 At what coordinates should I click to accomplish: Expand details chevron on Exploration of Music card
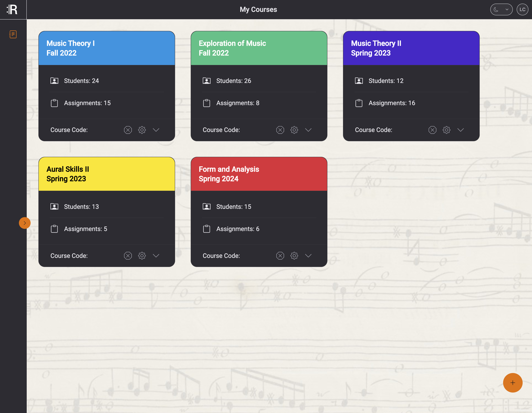click(308, 130)
